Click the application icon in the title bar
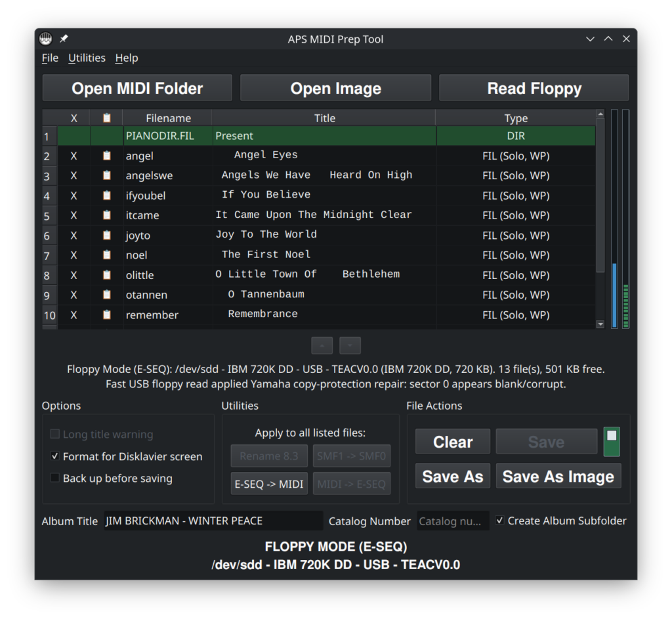This screenshot has height=621, width=672. 45,39
